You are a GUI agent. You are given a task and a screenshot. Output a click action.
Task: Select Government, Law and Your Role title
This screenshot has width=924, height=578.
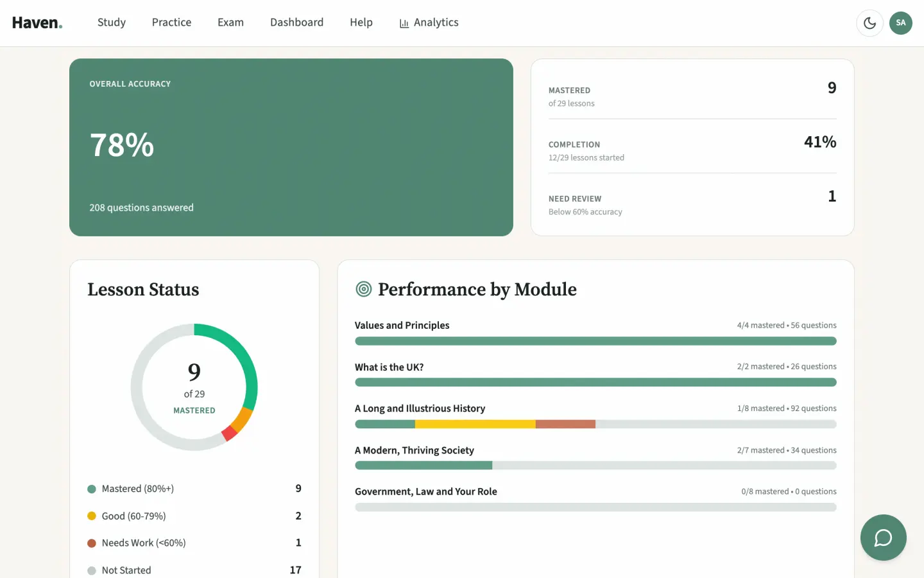(x=426, y=492)
